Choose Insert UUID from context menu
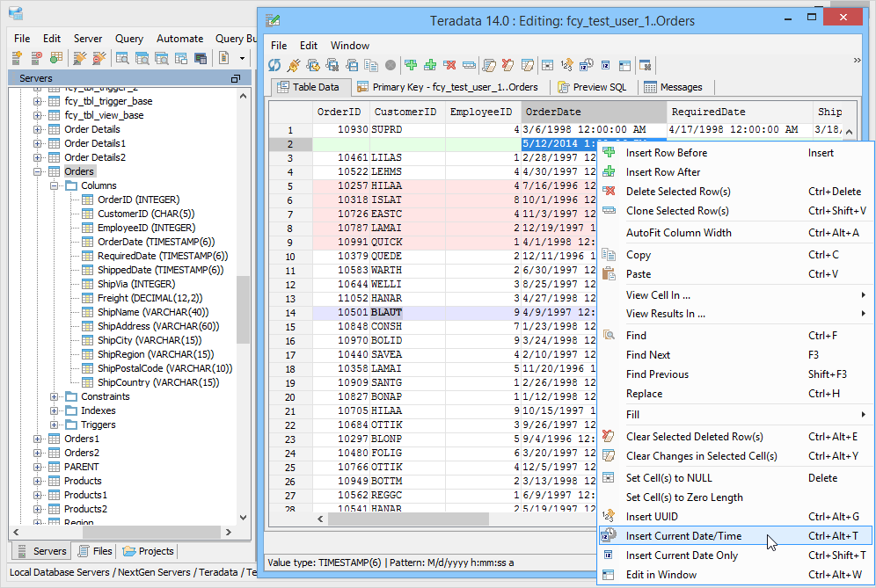The height and width of the screenshot is (588, 876). (x=735, y=517)
